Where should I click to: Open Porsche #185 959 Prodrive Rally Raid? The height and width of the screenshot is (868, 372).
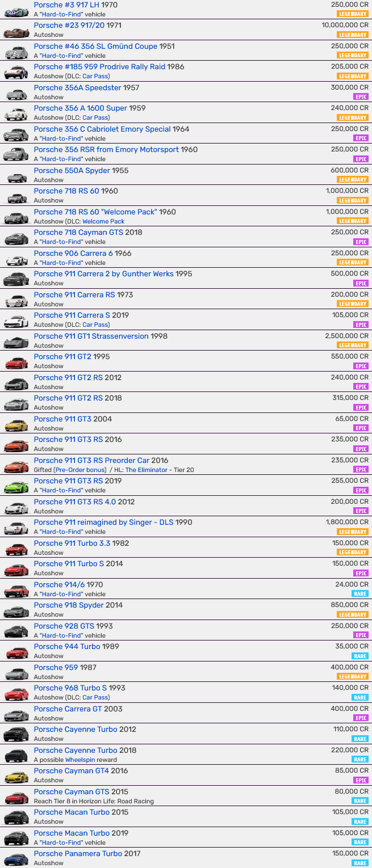[x=100, y=67]
